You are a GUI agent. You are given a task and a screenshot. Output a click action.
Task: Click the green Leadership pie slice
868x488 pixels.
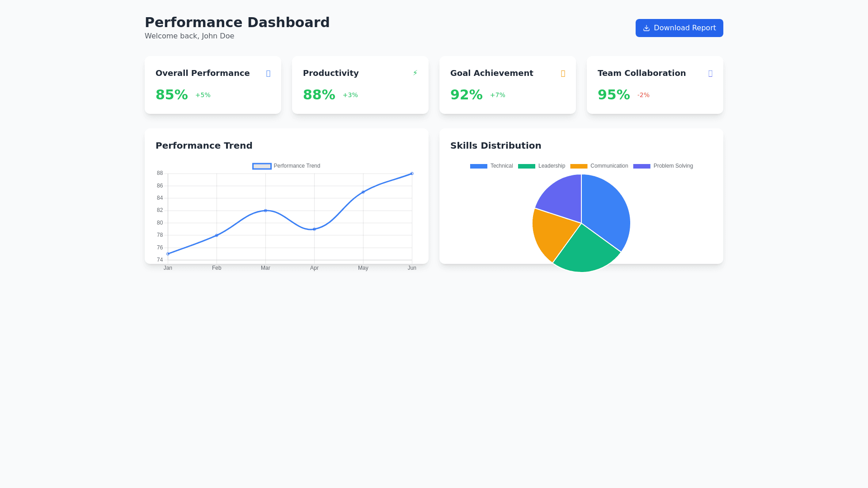coord(585,252)
